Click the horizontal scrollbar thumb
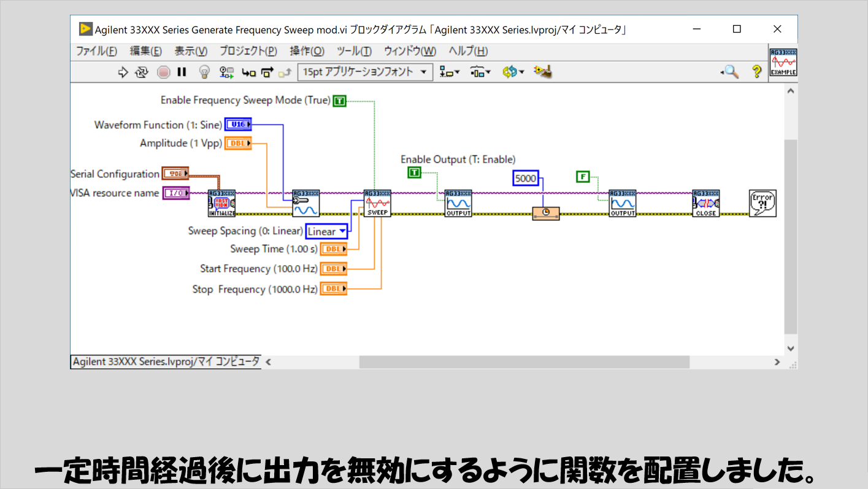Image resolution: width=868 pixels, height=489 pixels. pos(524,362)
